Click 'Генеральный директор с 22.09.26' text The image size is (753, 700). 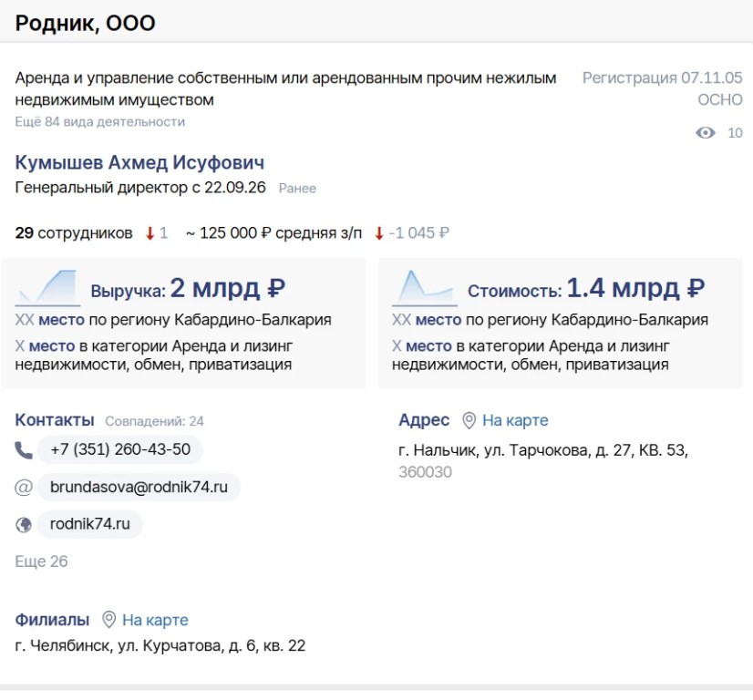[x=140, y=188]
